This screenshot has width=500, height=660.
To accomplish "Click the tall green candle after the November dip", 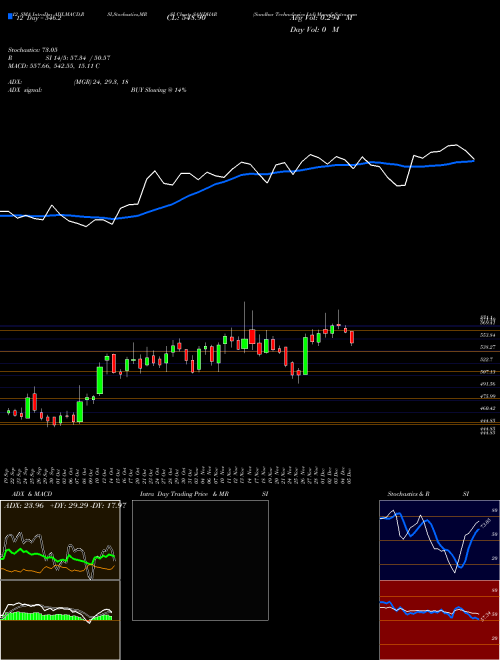I will click(305, 356).
